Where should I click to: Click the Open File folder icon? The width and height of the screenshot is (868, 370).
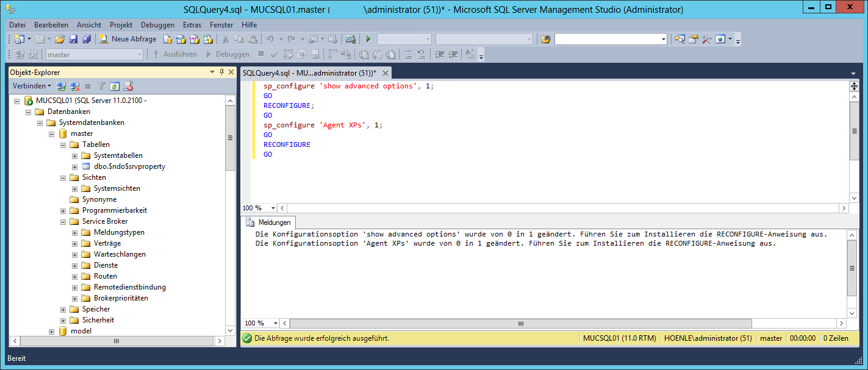tap(60, 39)
